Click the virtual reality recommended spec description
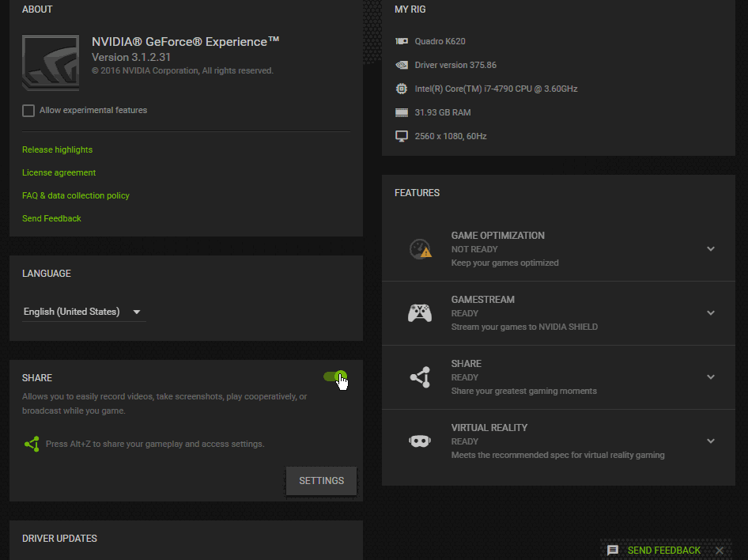This screenshot has width=748, height=560. [x=557, y=455]
